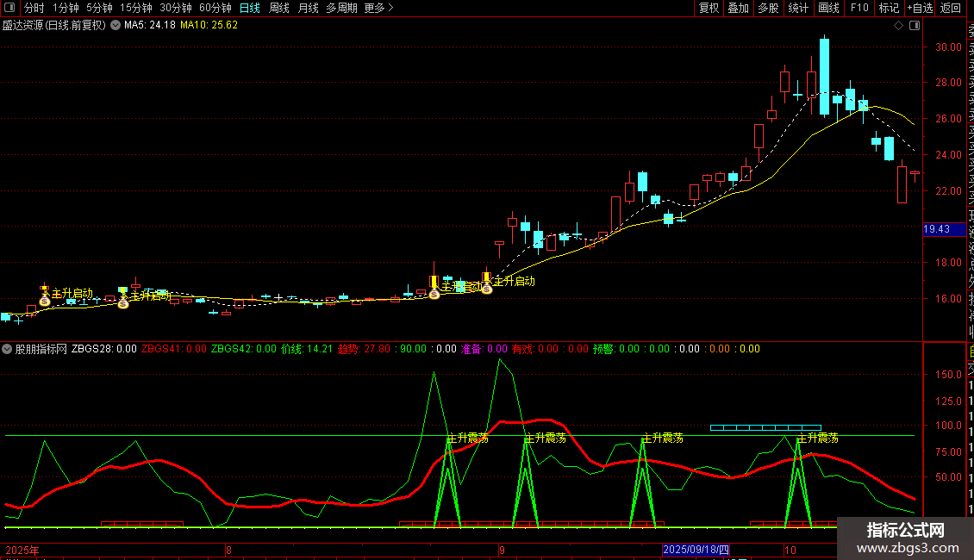Image resolution: width=974 pixels, height=560 pixels.
Task: Add stock via +自选 button
Action: pos(920,8)
